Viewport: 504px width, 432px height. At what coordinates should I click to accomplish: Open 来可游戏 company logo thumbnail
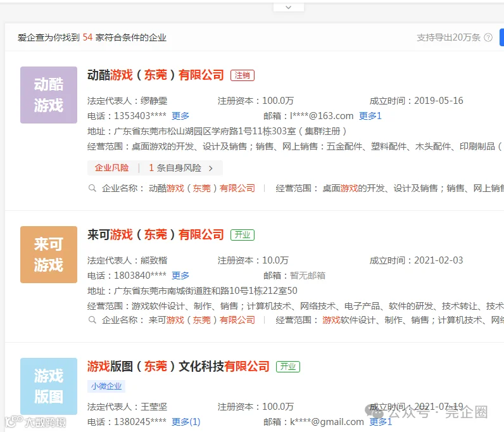pos(49,255)
